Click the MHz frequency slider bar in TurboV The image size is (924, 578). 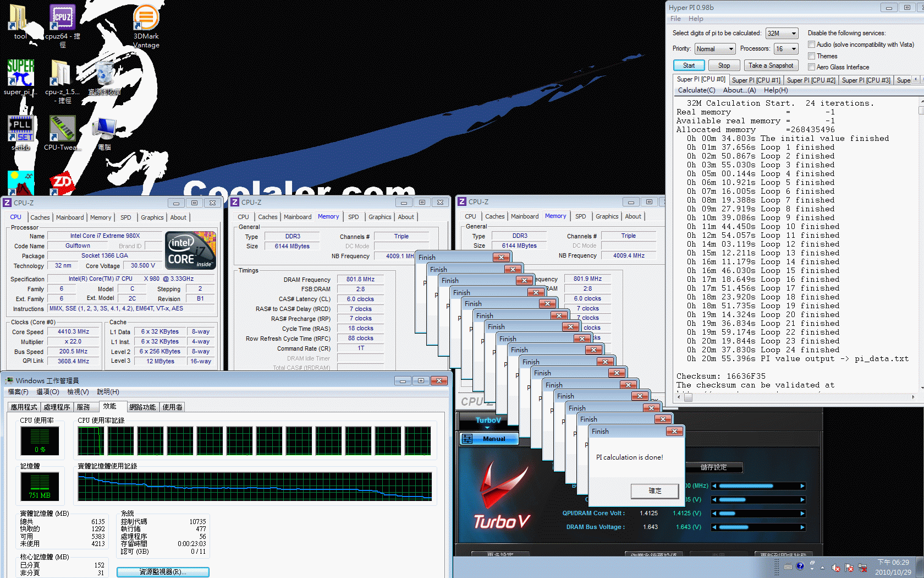758,486
